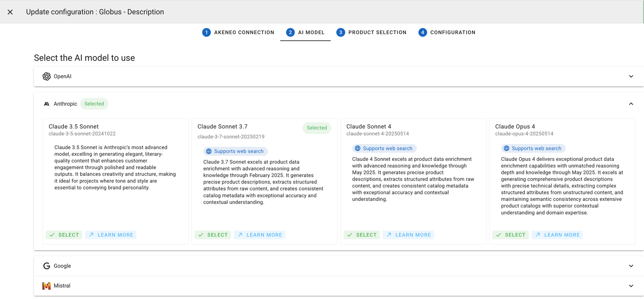Image resolution: width=644 pixels, height=299 pixels.
Task: Click the Google logo icon
Action: (47, 266)
